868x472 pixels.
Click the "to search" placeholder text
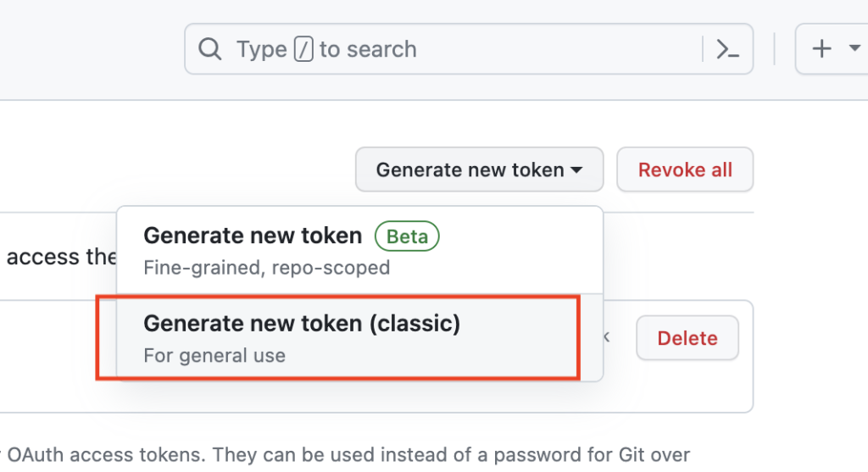coord(368,49)
